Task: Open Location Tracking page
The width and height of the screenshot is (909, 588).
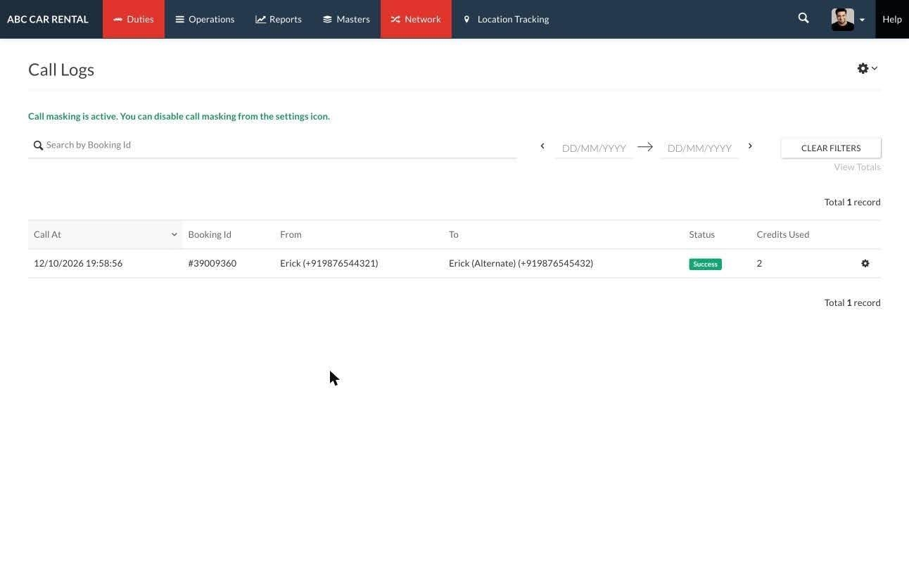Action: pyautogui.click(x=506, y=19)
